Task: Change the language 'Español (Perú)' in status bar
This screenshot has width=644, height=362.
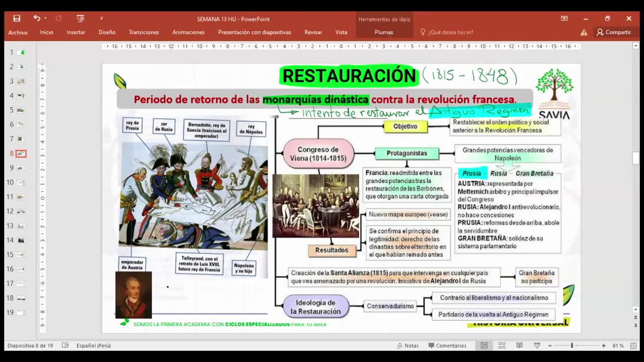Action: pos(94,346)
